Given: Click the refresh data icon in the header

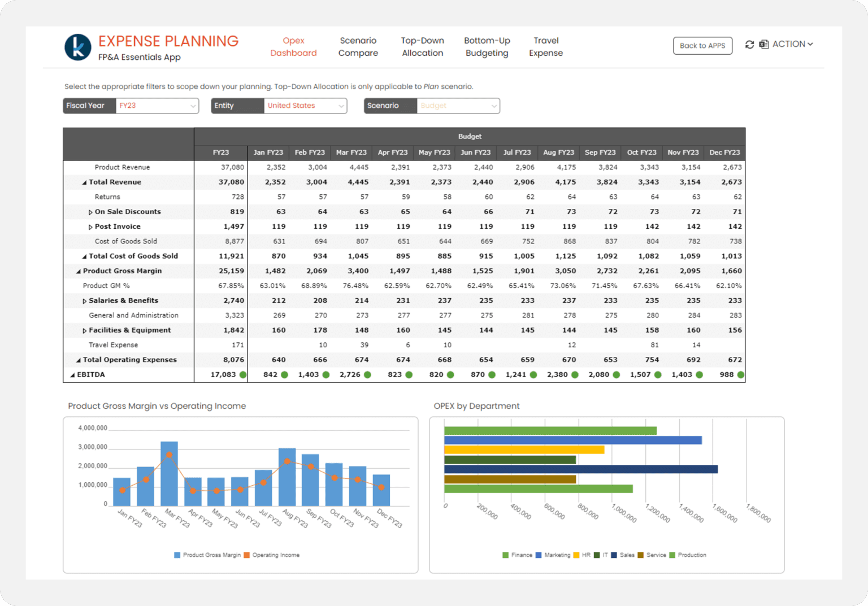Looking at the screenshot, I should click(x=750, y=44).
